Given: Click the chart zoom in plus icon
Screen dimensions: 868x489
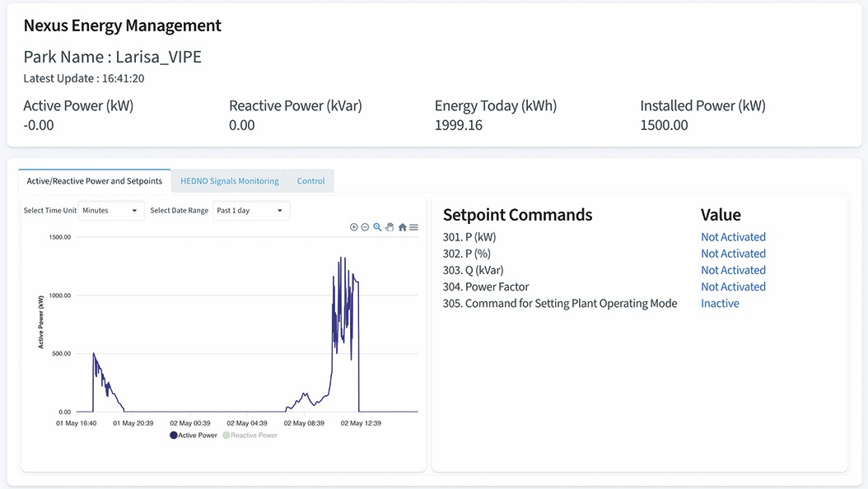Looking at the screenshot, I should 354,226.
